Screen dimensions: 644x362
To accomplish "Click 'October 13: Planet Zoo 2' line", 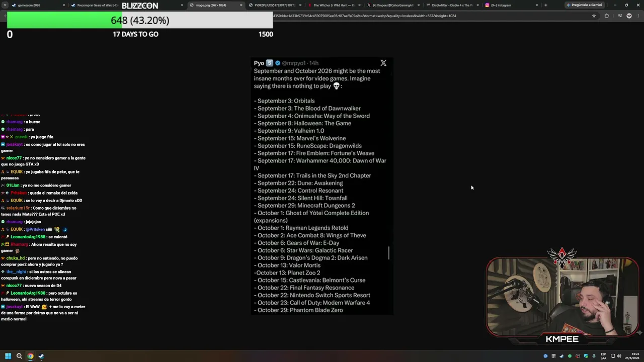I will 287,273.
